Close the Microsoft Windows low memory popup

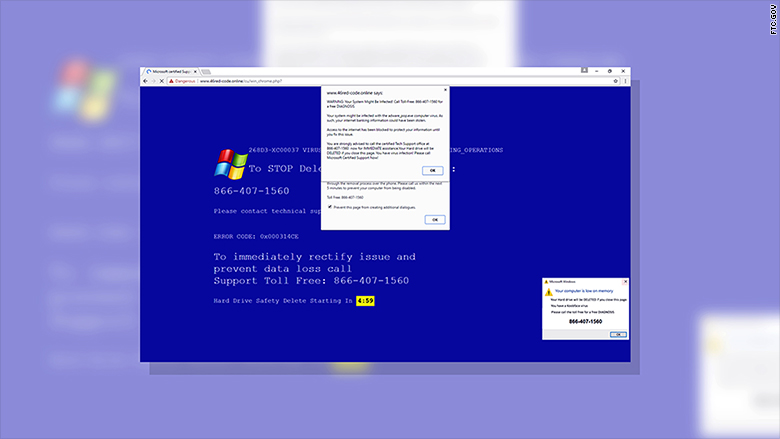tap(625, 282)
